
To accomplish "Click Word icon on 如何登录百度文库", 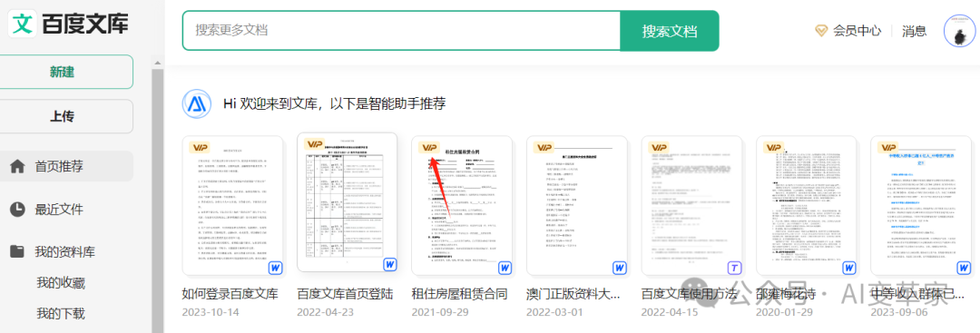I will pos(275,268).
